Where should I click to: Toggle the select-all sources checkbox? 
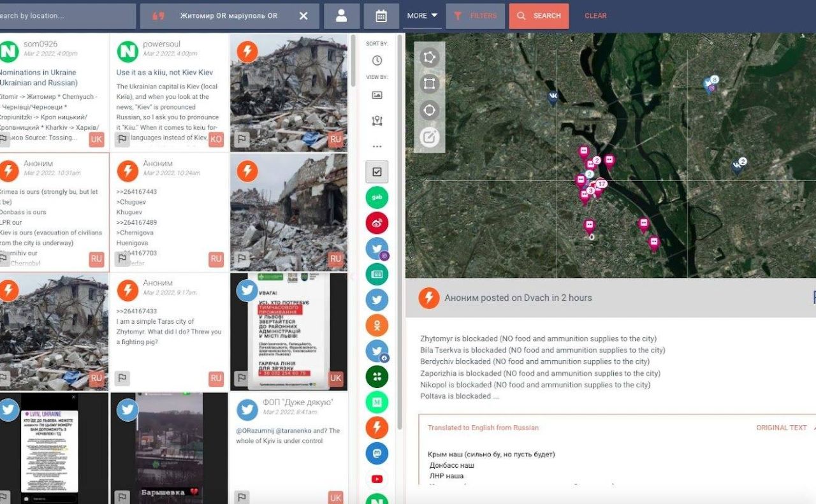[377, 171]
